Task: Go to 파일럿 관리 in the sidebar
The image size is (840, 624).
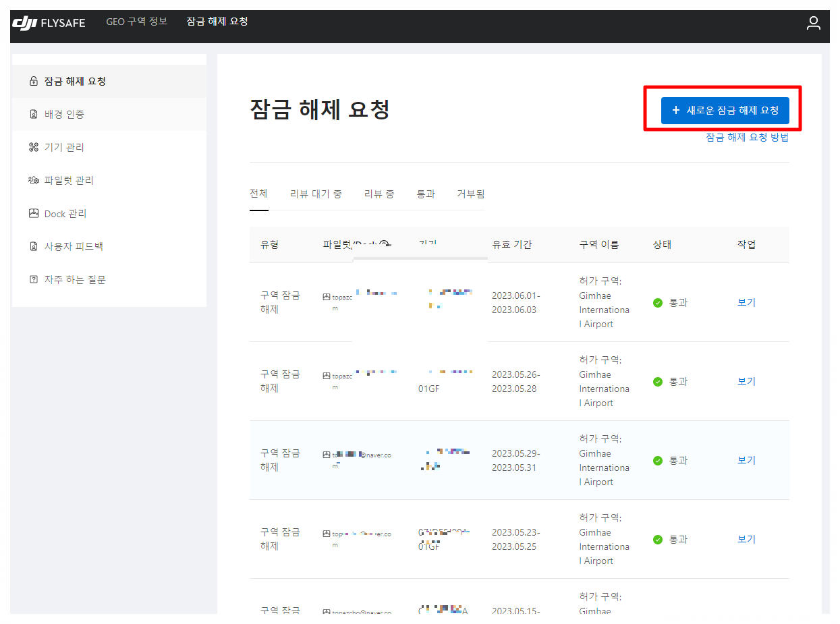Action: coord(109,181)
